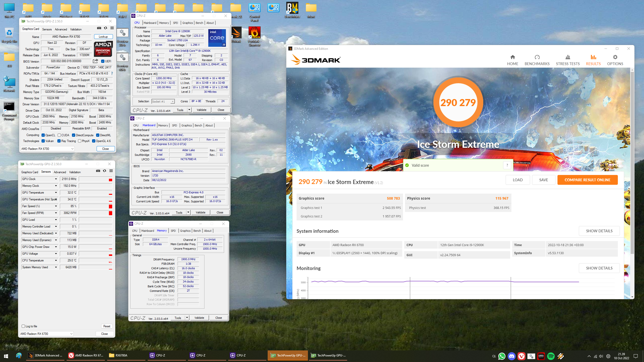Refresh GPU-Z Graphics Card window
The height and width of the screenshot is (362, 644).
pyautogui.click(x=106, y=28)
